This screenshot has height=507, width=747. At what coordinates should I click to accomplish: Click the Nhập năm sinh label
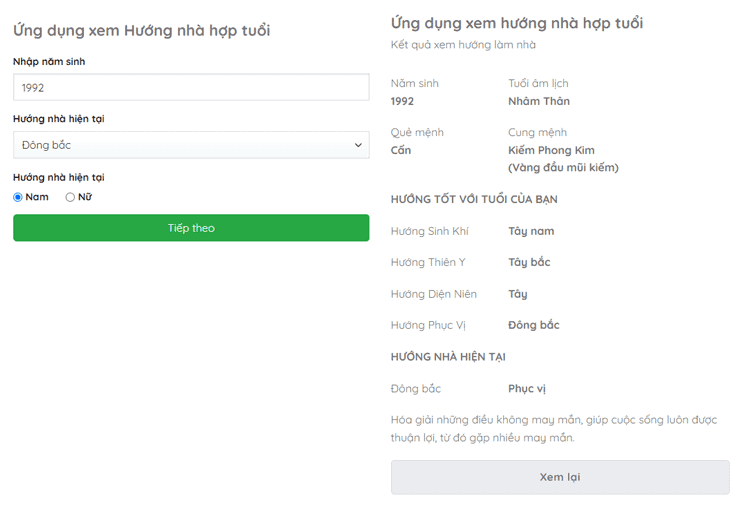(49, 61)
